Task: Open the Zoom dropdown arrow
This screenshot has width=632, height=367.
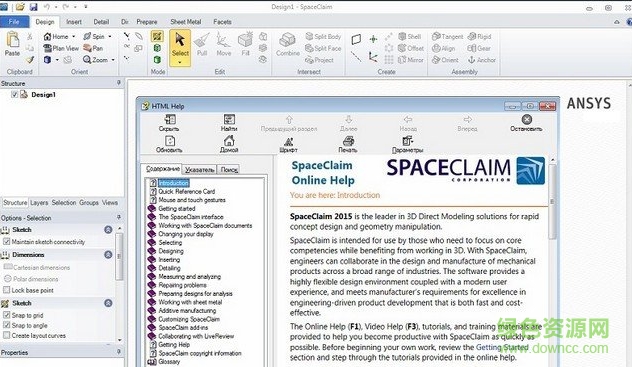Action: coord(113,60)
